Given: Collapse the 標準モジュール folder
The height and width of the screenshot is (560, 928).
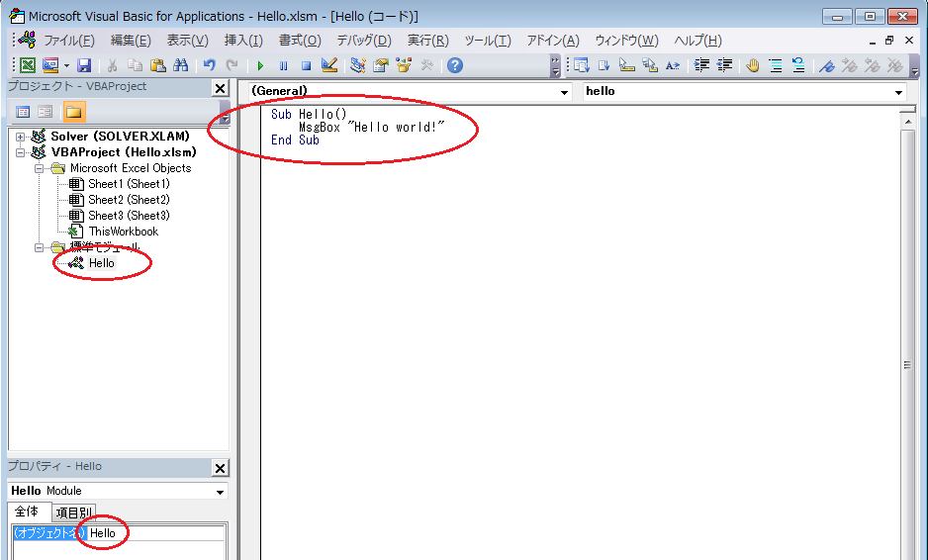Looking at the screenshot, I should click(x=39, y=248).
